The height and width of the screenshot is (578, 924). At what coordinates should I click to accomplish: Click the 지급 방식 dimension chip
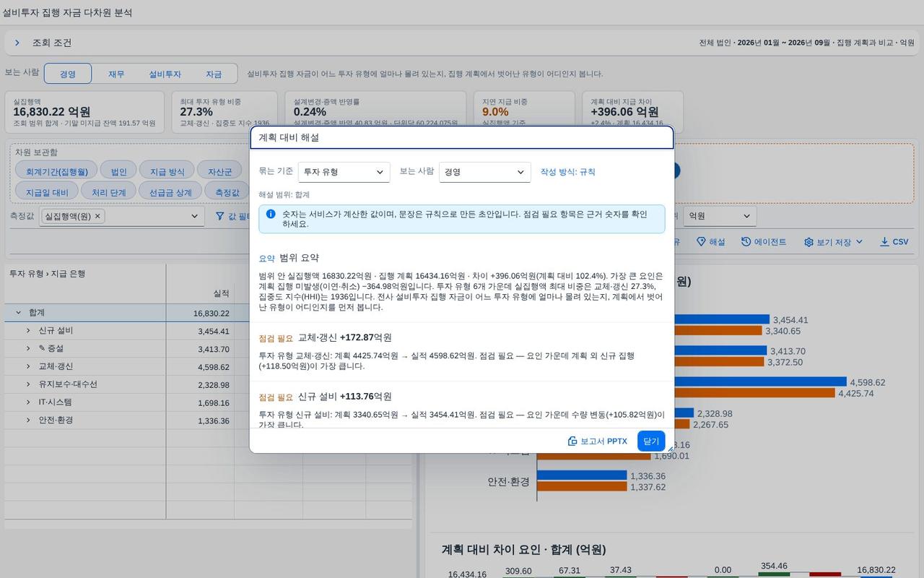pos(167,171)
